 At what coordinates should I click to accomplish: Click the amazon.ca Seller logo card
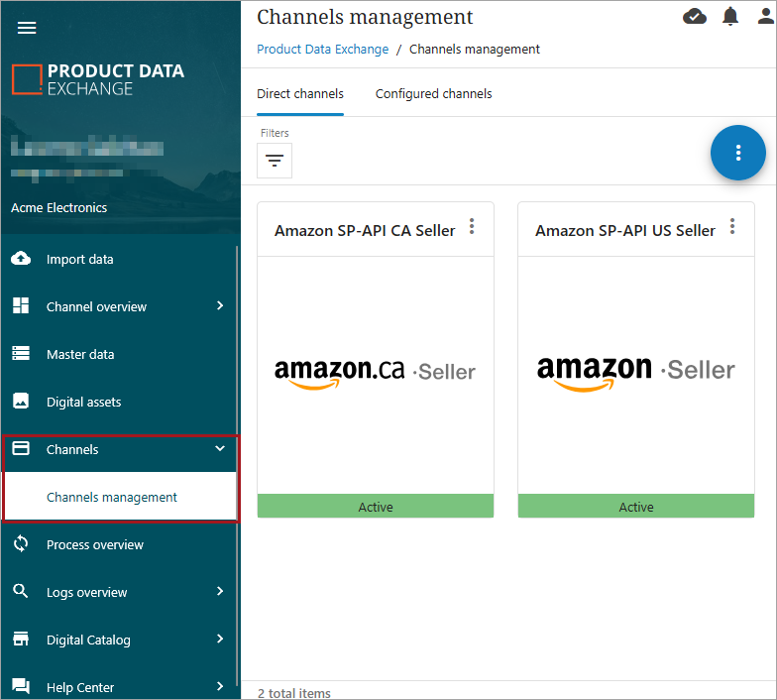pos(375,372)
